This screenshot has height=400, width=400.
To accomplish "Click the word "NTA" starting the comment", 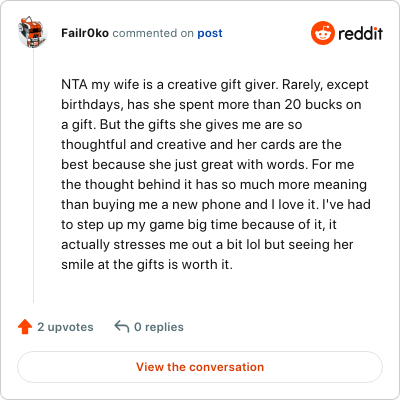I will (74, 85).
